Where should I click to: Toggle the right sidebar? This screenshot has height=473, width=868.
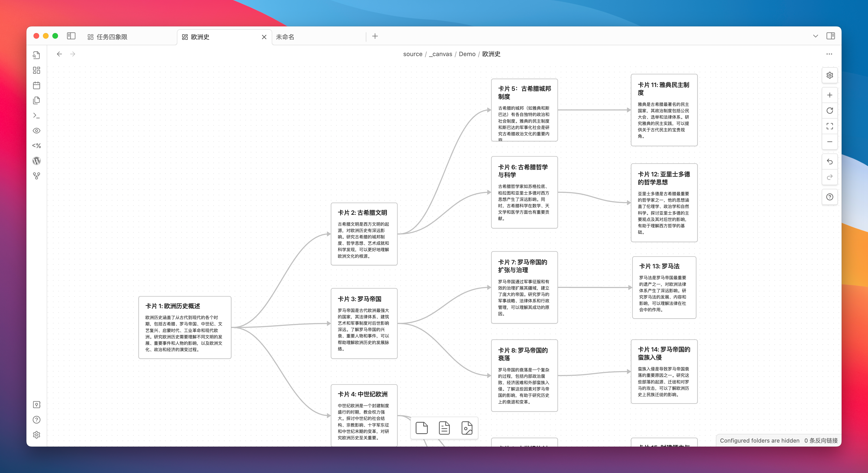pyautogui.click(x=830, y=36)
